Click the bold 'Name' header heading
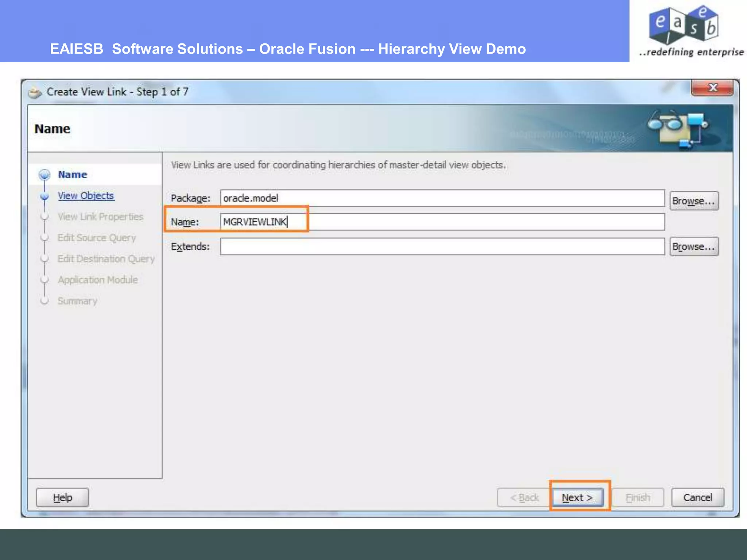747x560 pixels. [52, 129]
